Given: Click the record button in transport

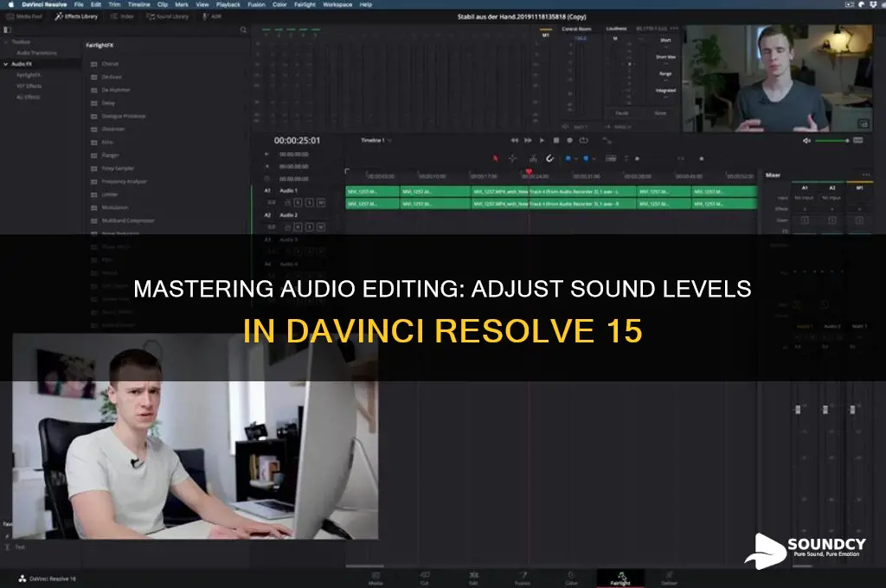Looking at the screenshot, I should (x=569, y=140).
